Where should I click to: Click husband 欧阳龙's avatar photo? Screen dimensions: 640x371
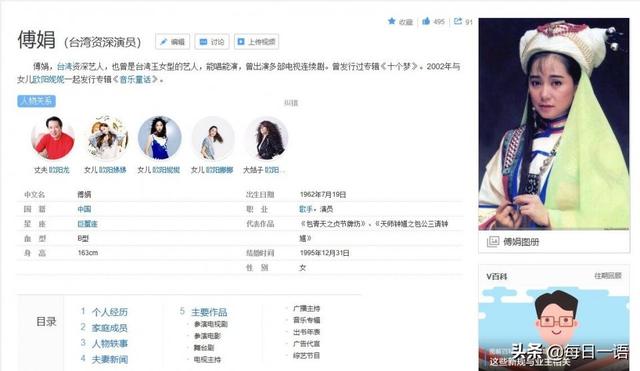53,138
